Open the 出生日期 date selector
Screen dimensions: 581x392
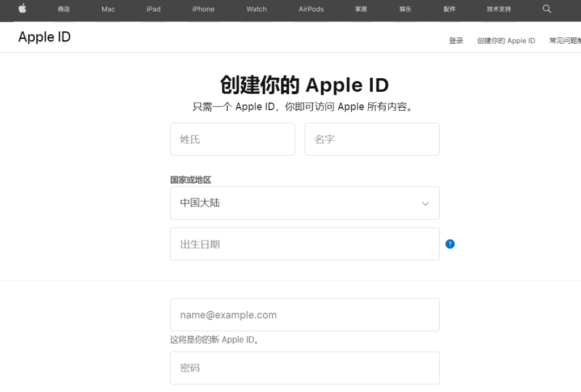305,243
